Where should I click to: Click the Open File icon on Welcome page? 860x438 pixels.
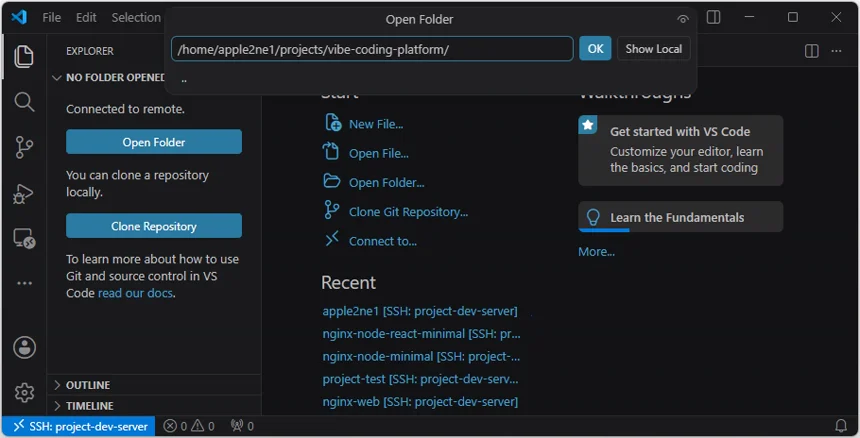(331, 151)
